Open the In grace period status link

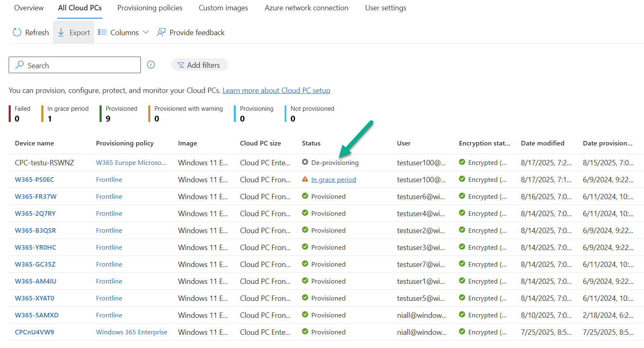tap(333, 180)
